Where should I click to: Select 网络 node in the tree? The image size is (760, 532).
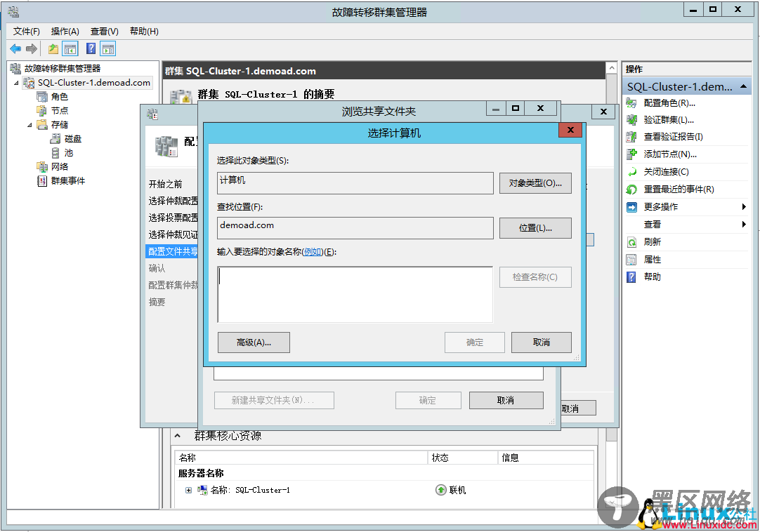point(60,167)
